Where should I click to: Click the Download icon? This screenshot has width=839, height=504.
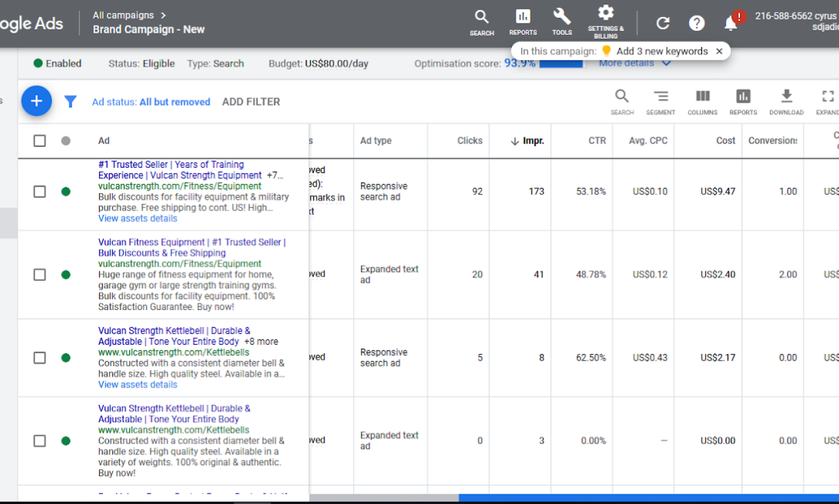787,102
